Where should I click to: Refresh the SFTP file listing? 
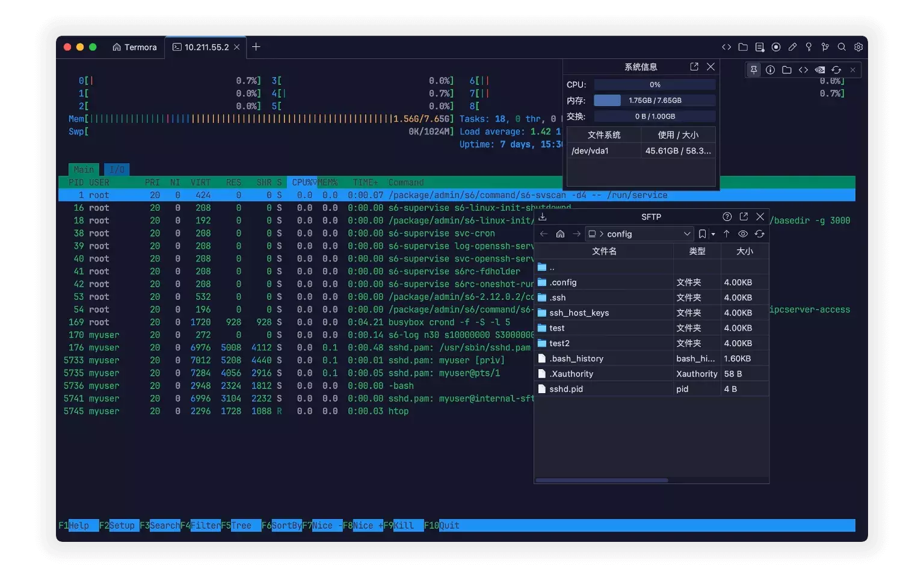tap(759, 234)
